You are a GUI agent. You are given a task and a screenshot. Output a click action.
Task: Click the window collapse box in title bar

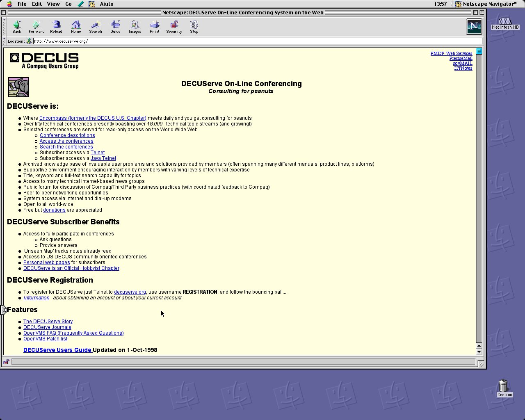pyautogui.click(x=482, y=12)
